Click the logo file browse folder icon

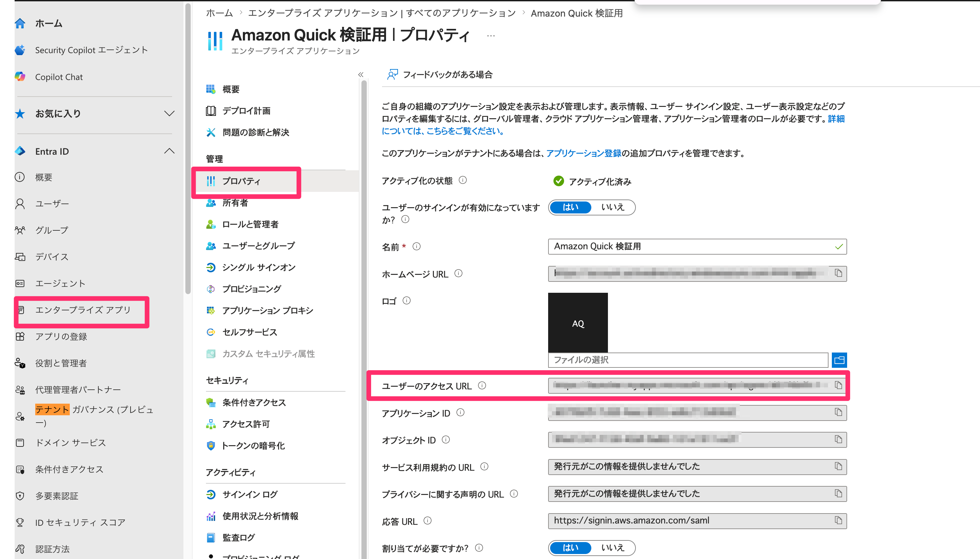click(x=839, y=360)
